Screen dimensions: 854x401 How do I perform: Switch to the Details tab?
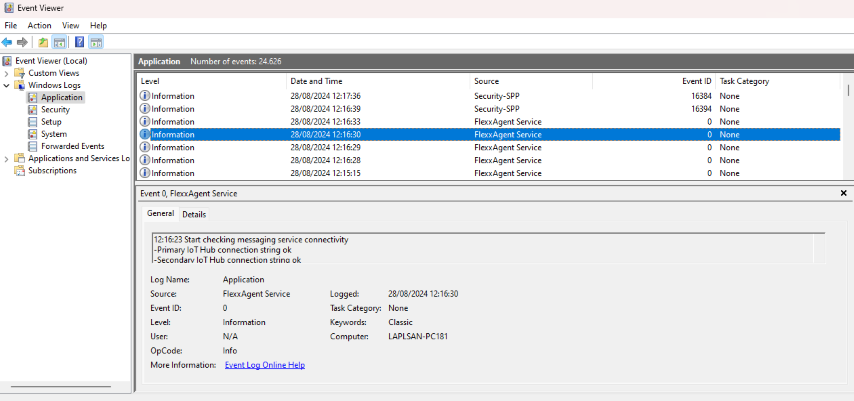point(194,215)
